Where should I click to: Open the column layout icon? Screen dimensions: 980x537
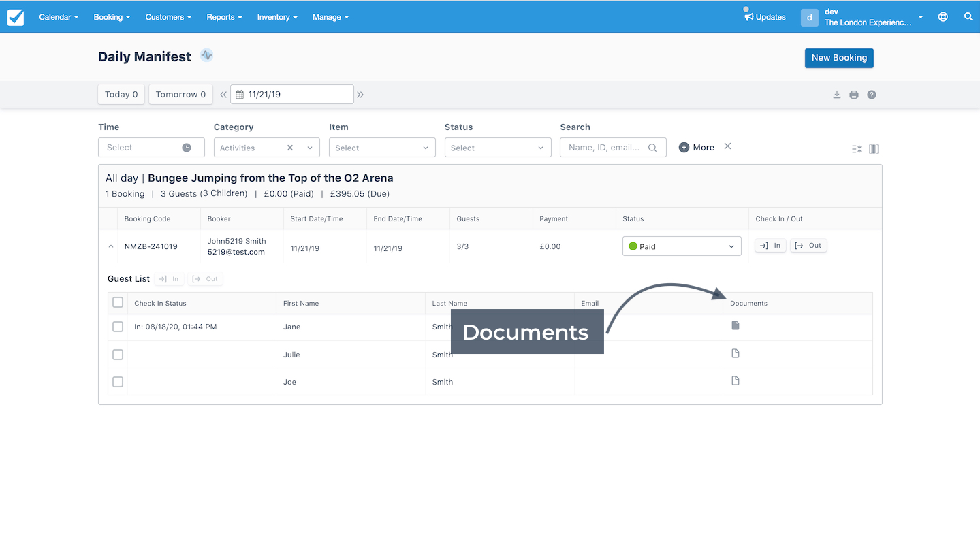874,149
